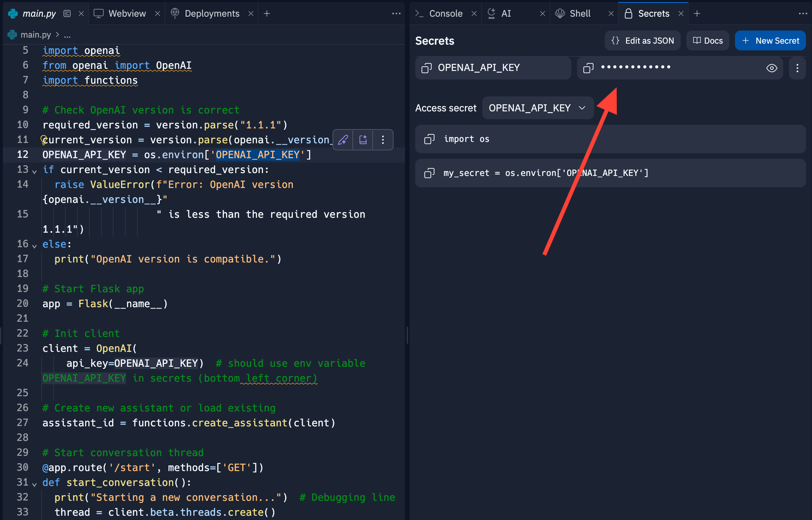Open the secret's three-dot options menu
Screen dimensions: 812x520
[797, 68]
